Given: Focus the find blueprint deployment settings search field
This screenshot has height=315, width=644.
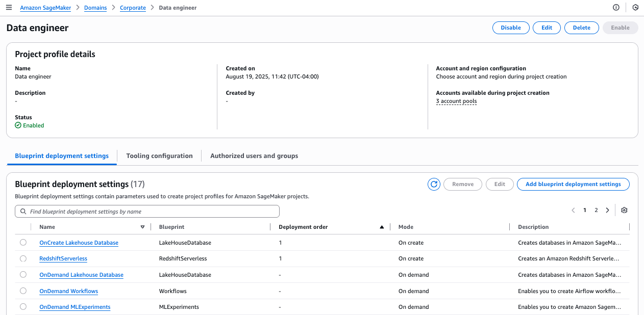Looking at the screenshot, I should point(147,212).
